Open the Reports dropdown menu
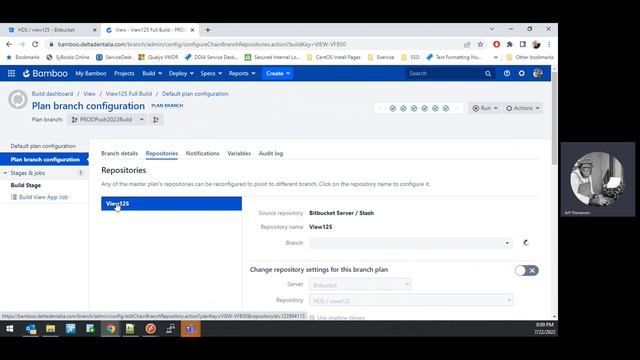The image size is (640, 360). (x=242, y=73)
